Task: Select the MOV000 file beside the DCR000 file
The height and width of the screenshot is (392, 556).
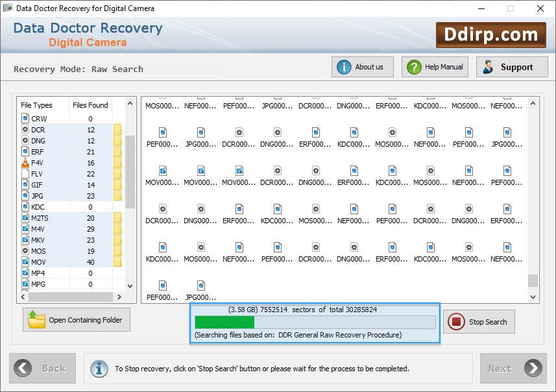Action: pyautogui.click(x=239, y=176)
